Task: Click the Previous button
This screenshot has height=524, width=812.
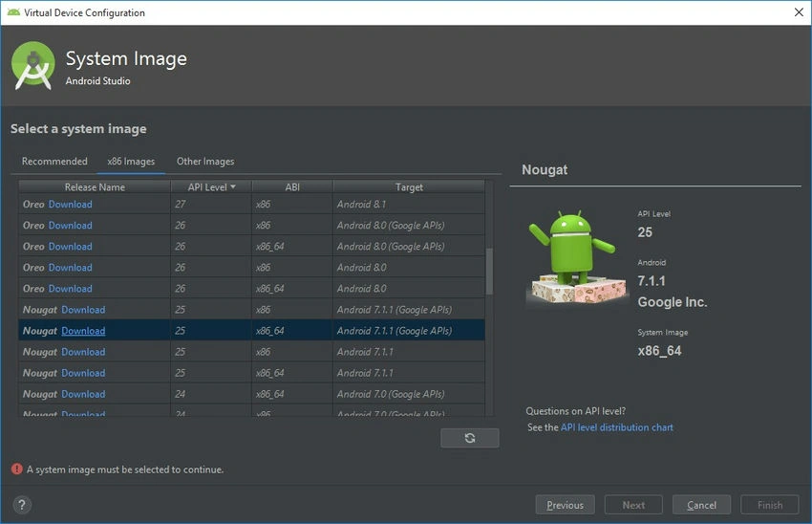Action: [565, 505]
